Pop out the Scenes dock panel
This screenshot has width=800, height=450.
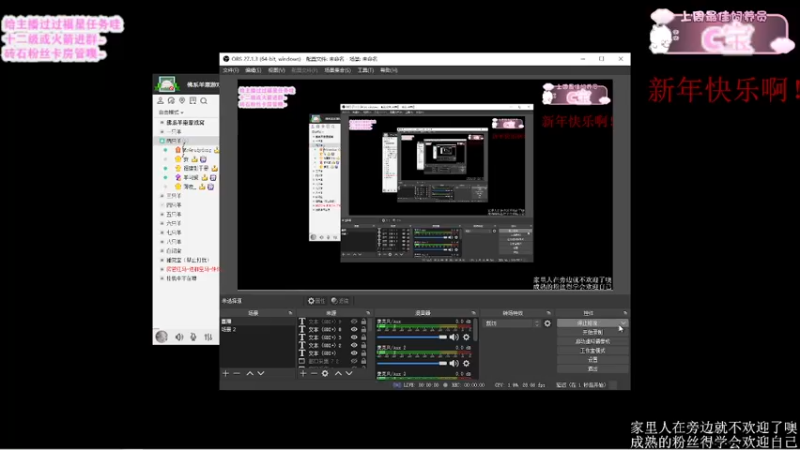[x=290, y=313]
